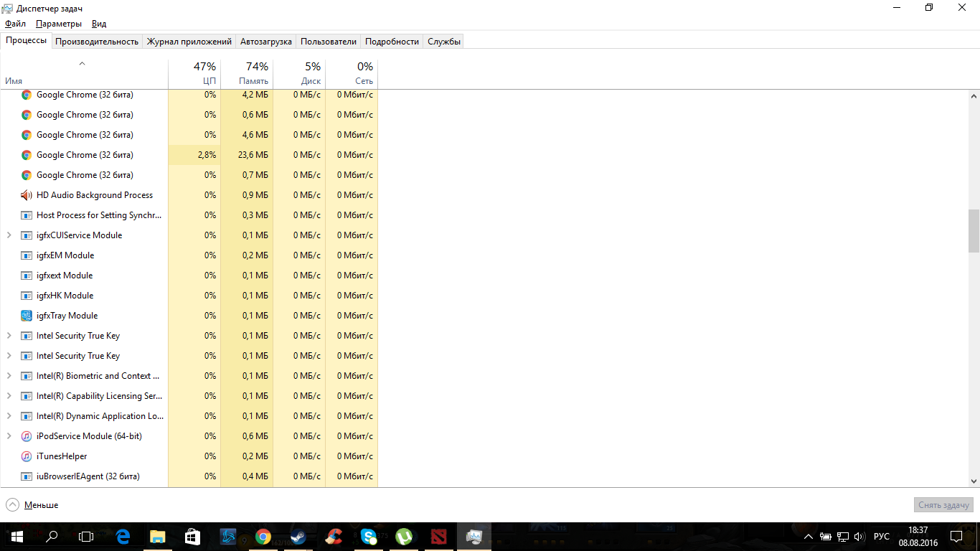This screenshot has width=980, height=551.
Task: Open Battle.net from the taskbar
Action: 228,536
